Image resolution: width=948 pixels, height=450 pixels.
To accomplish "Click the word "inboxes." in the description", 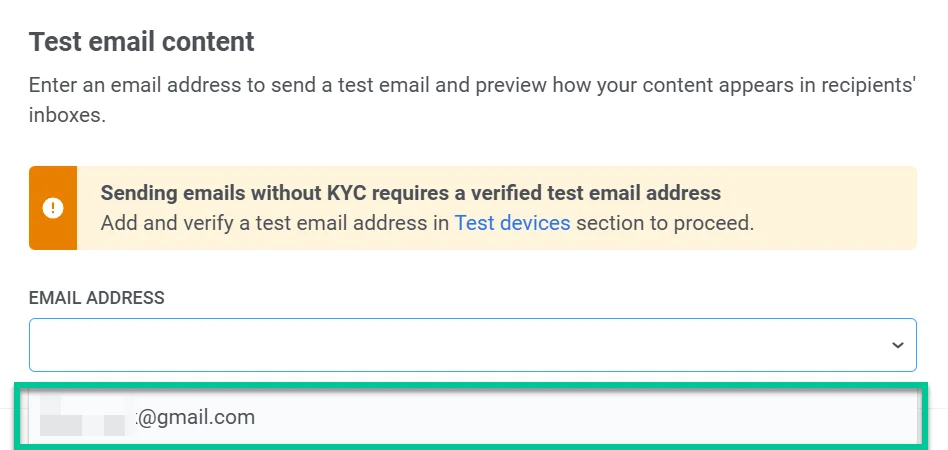I will point(67,115).
